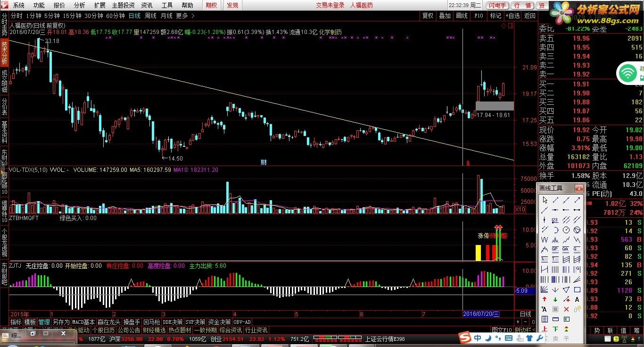Select the MACD基本 indicator tab
This screenshot has height=347, width=644.
click(83, 322)
